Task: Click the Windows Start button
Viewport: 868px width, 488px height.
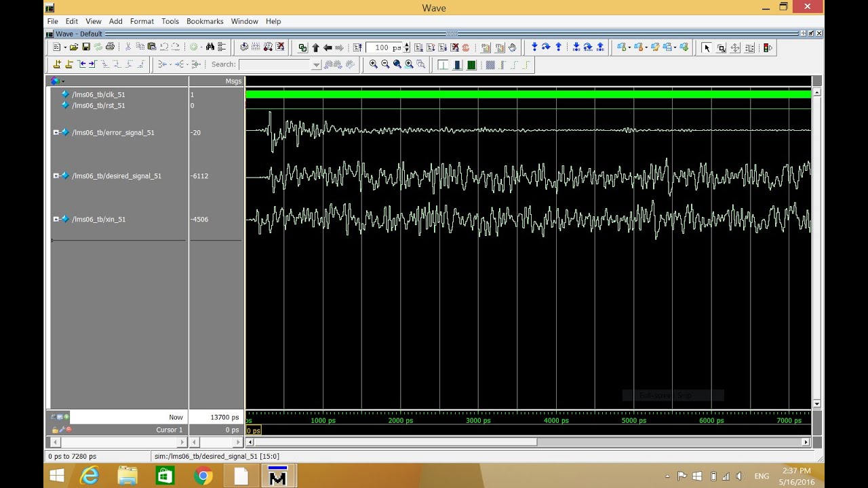Action: pos(57,476)
